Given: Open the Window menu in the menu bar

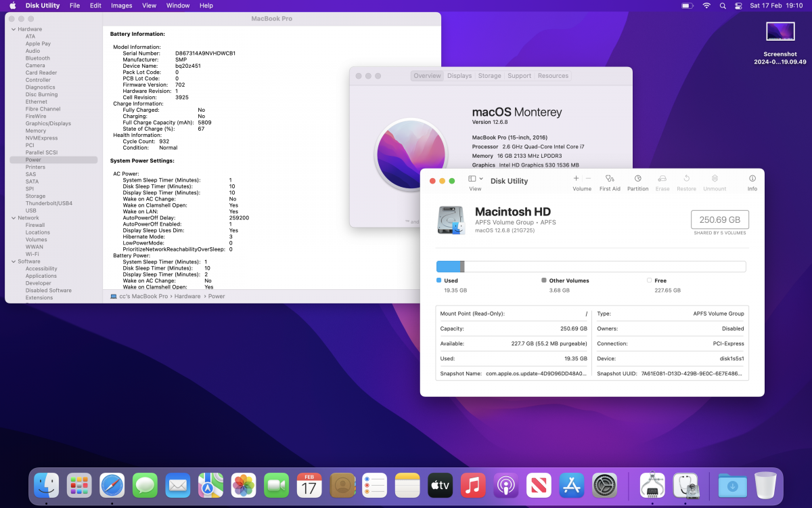Looking at the screenshot, I should 178,5.
